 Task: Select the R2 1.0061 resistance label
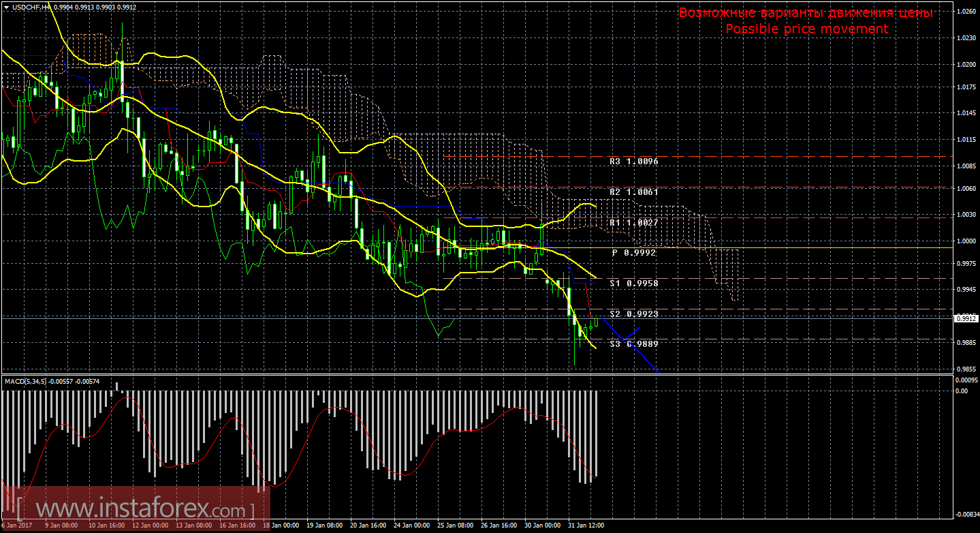(x=633, y=192)
